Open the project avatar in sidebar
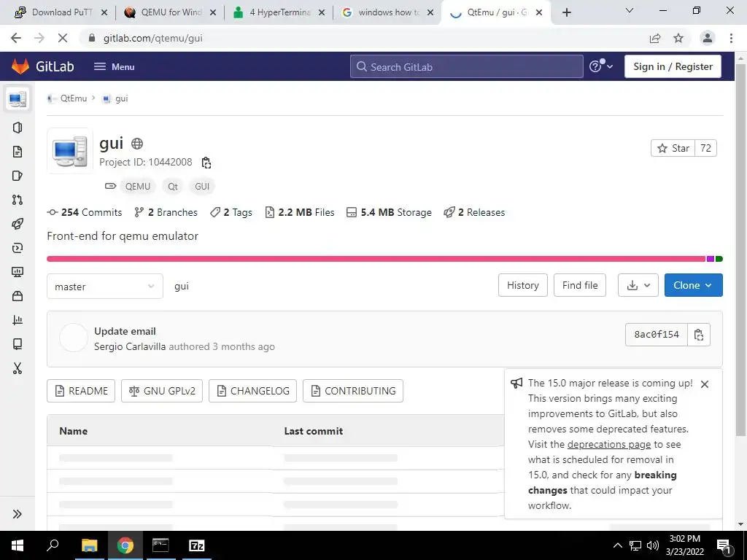747x560 pixels. (18, 99)
